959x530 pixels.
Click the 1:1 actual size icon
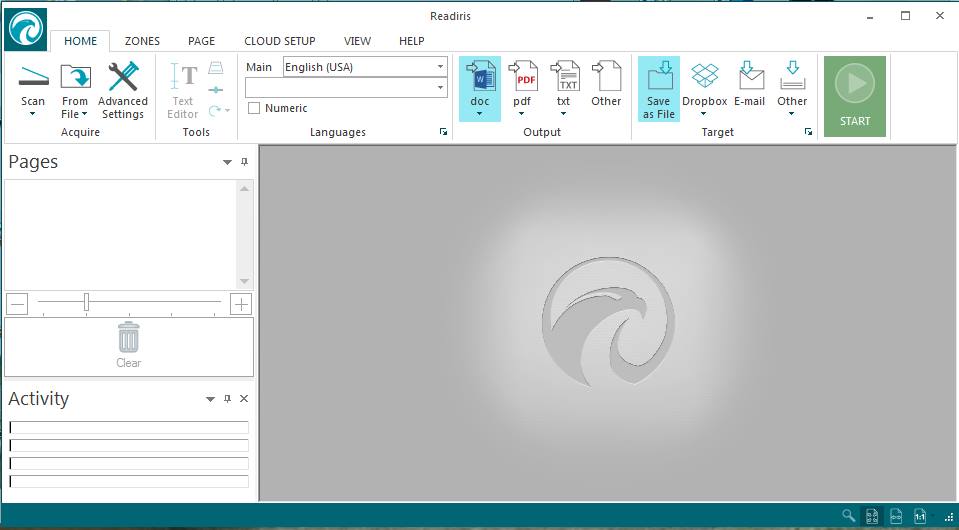920,517
